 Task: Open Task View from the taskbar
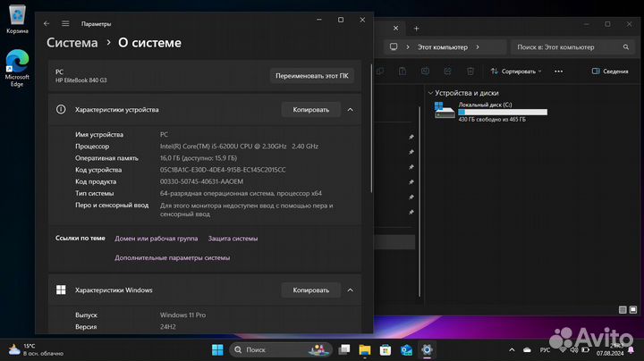point(344,350)
